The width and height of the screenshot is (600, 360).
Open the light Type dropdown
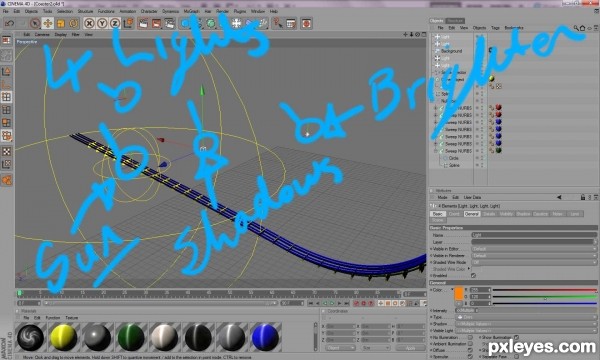pos(526,317)
